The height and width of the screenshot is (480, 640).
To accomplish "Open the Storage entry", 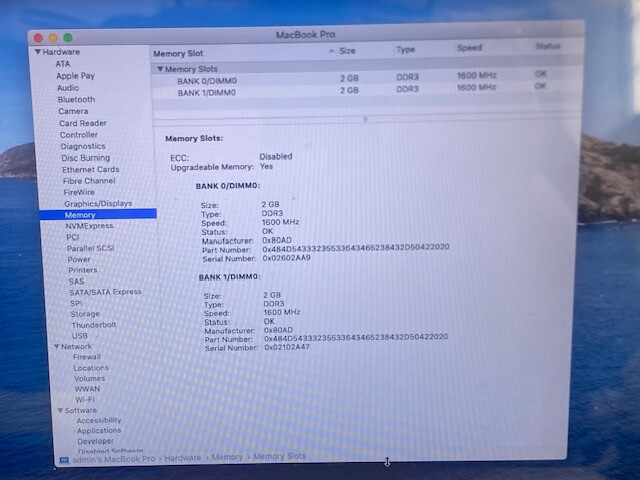I will 85,314.
